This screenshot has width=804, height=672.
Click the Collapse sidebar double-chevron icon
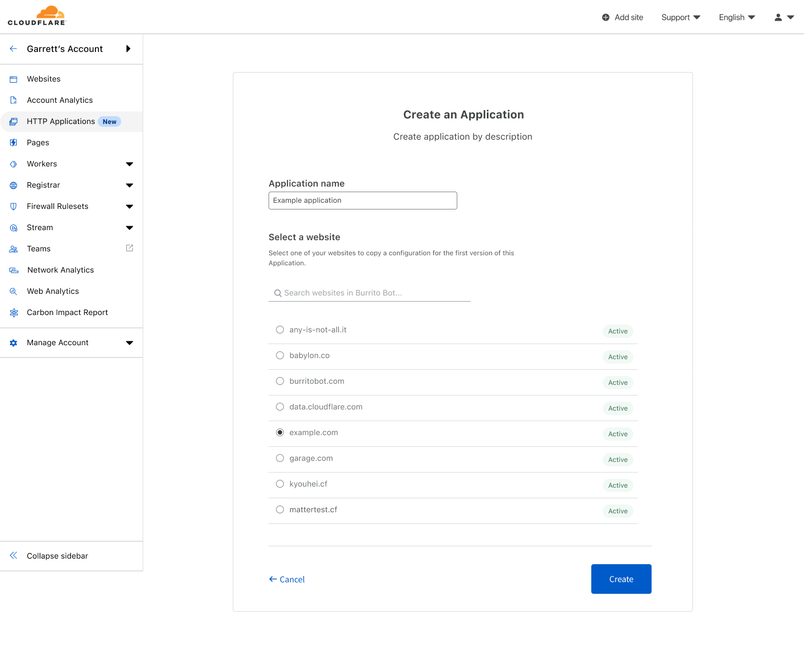[x=13, y=556]
